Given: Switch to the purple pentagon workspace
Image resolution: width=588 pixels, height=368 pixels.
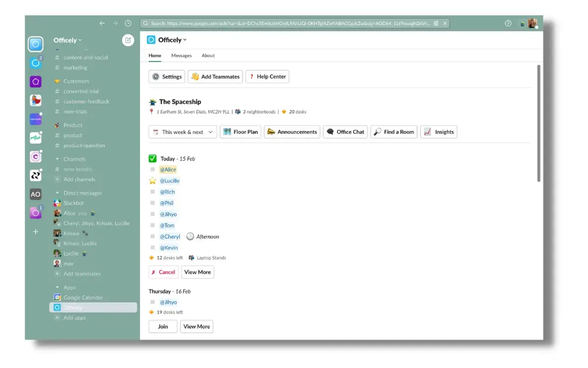Looking at the screenshot, I should 35,81.
